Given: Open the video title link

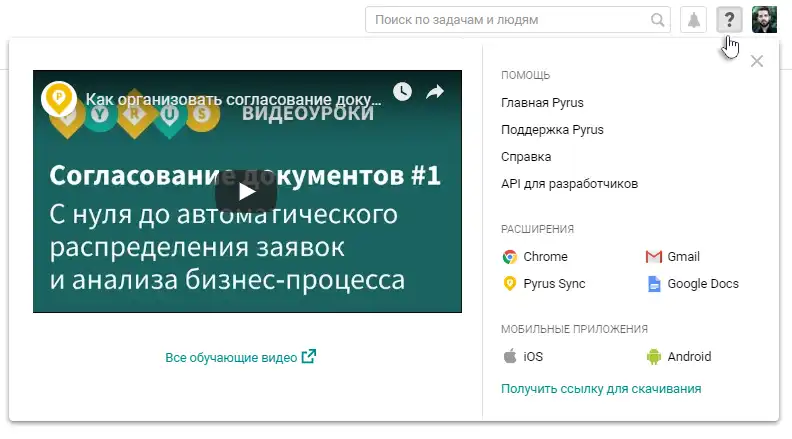Looking at the screenshot, I should click(233, 100).
